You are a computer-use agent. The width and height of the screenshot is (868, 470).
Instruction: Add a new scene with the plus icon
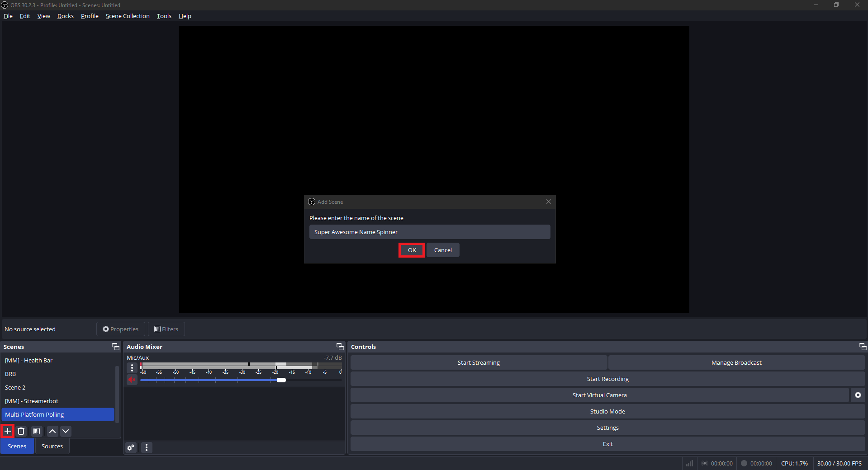pyautogui.click(x=7, y=431)
